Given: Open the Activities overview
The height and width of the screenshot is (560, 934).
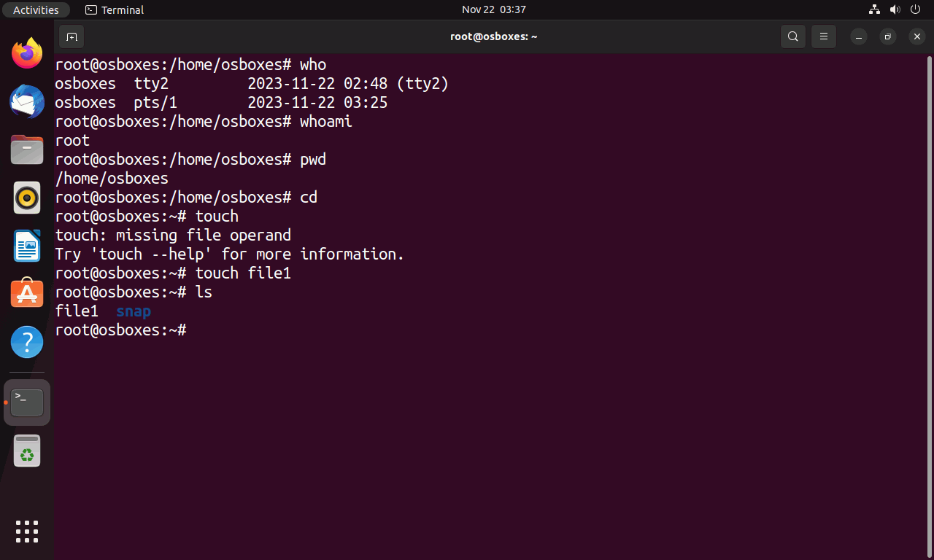Looking at the screenshot, I should pyautogui.click(x=36, y=9).
